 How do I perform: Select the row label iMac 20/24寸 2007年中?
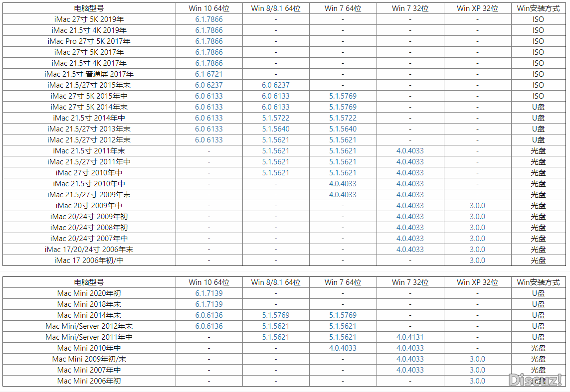point(89,239)
